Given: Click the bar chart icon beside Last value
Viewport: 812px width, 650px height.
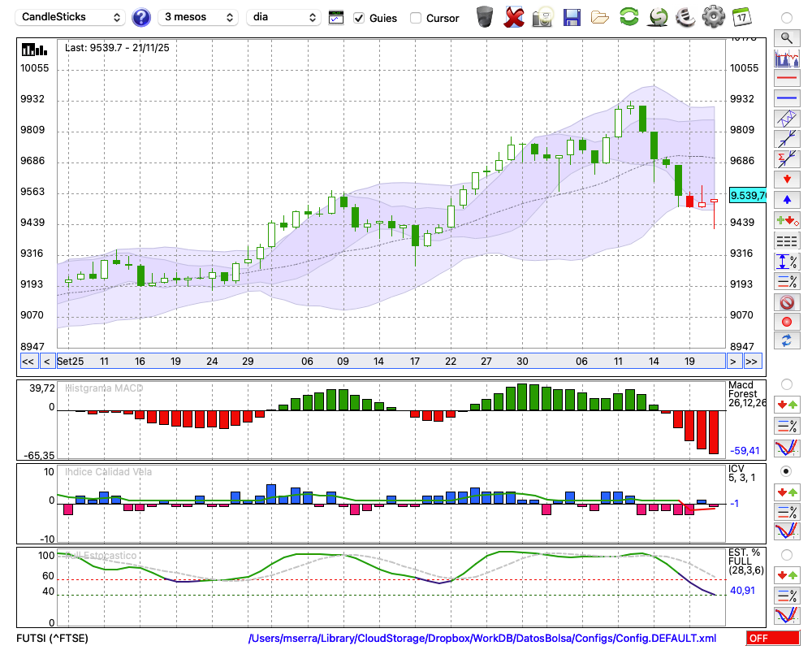Looking at the screenshot, I should pyautogui.click(x=34, y=50).
